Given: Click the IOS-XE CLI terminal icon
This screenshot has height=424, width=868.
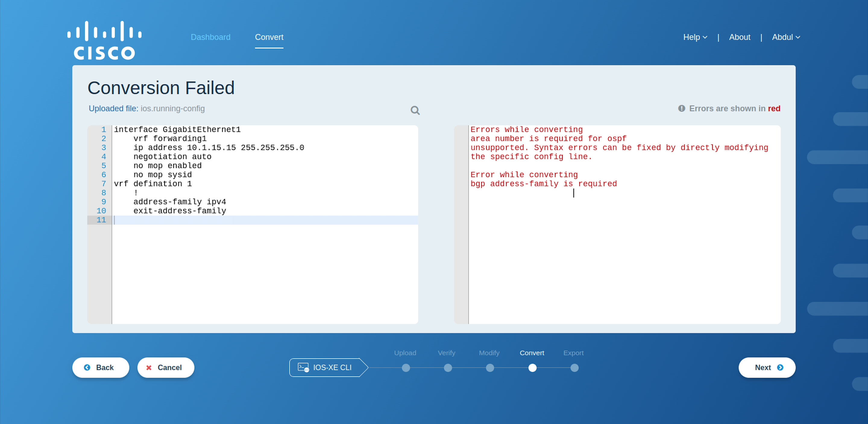Looking at the screenshot, I should click(303, 367).
